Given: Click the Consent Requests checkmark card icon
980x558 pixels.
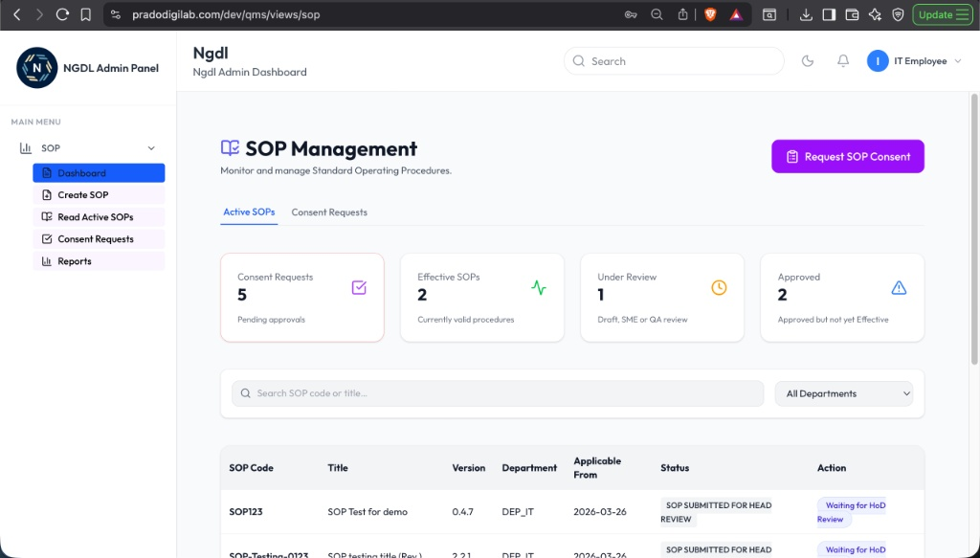Looking at the screenshot, I should click(x=359, y=288).
